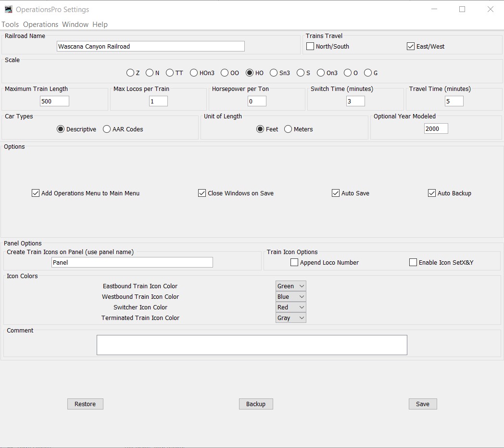Uncheck Auto Save

click(x=335, y=193)
